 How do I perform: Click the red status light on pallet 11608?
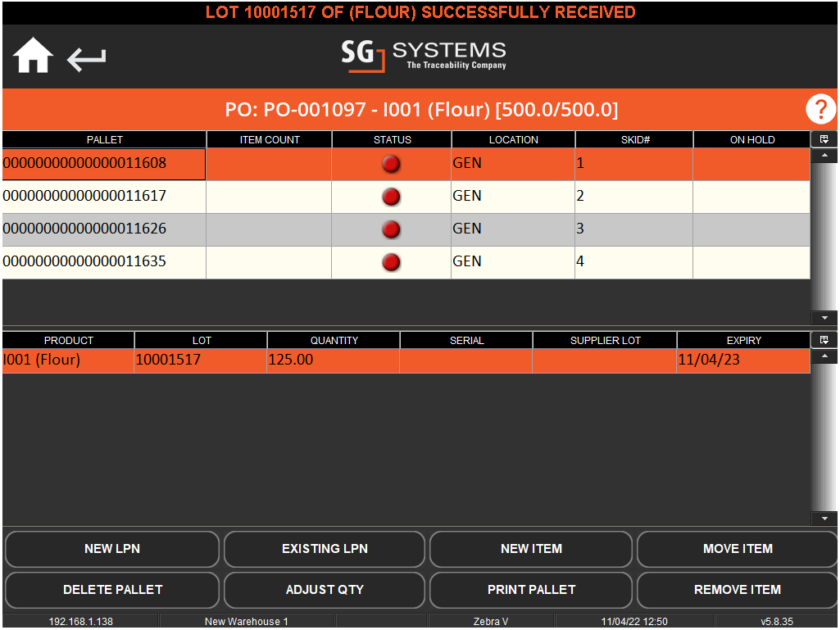point(391,164)
